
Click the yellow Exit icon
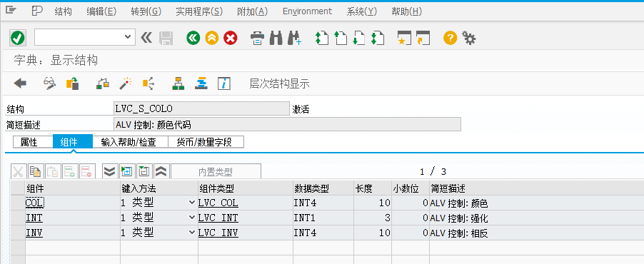[x=212, y=39]
